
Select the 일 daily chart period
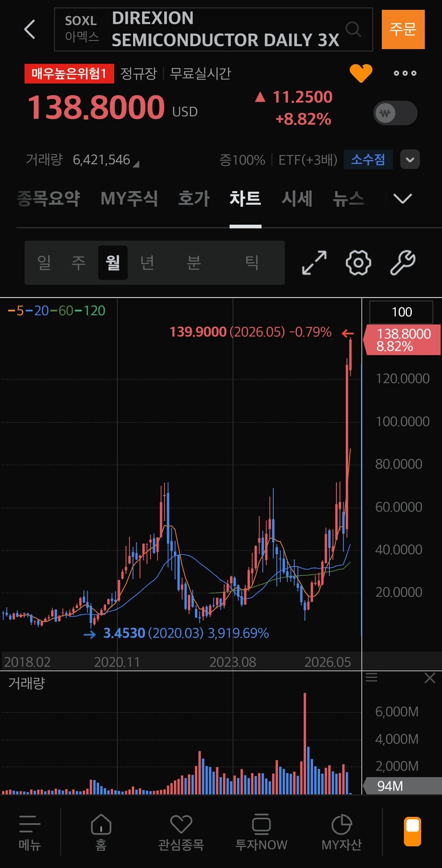(44, 262)
